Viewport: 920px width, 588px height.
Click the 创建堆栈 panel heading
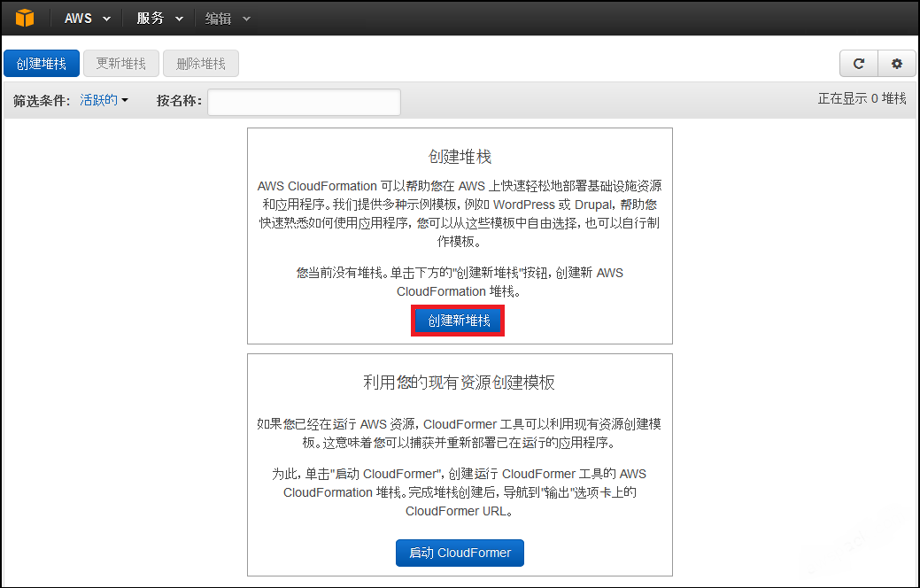[460, 157]
